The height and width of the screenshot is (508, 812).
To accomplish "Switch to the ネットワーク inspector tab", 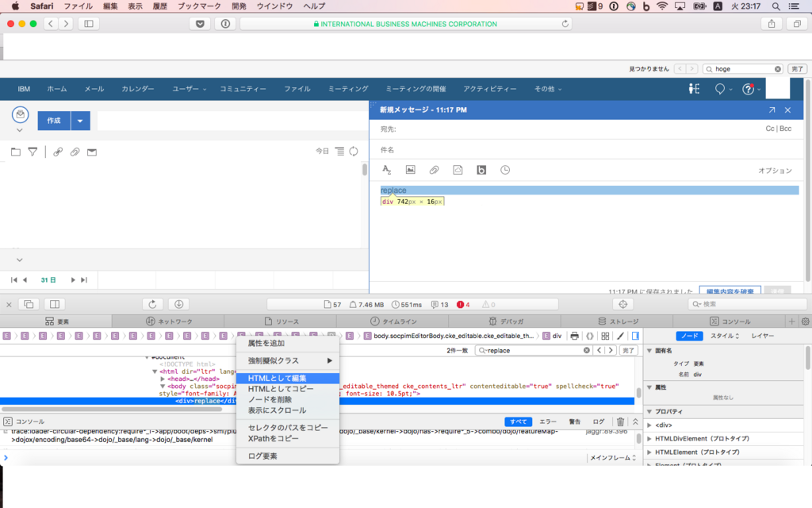I will 168,321.
